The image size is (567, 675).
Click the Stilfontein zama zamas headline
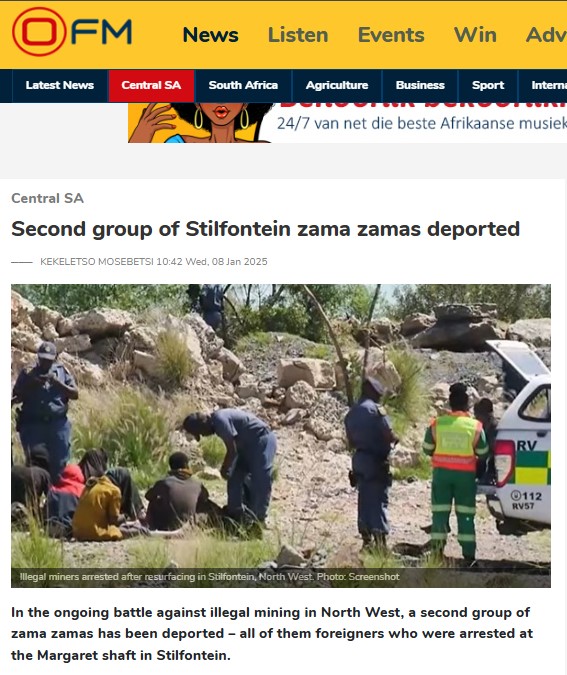point(265,229)
